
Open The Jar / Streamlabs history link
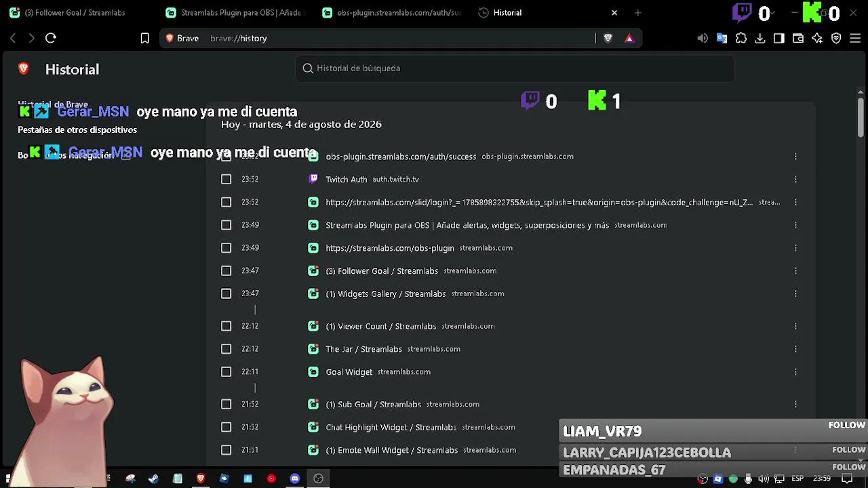coord(364,349)
